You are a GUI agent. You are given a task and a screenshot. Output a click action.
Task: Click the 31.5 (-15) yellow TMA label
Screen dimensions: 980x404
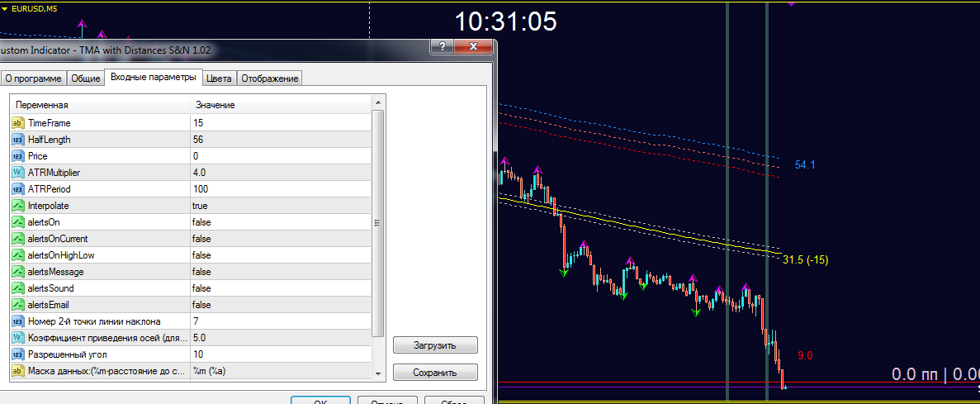click(806, 260)
